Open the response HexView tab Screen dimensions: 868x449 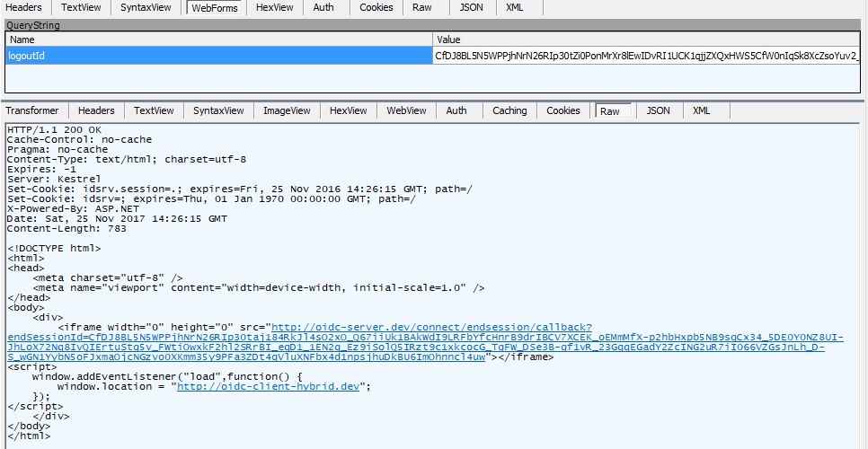pos(349,110)
